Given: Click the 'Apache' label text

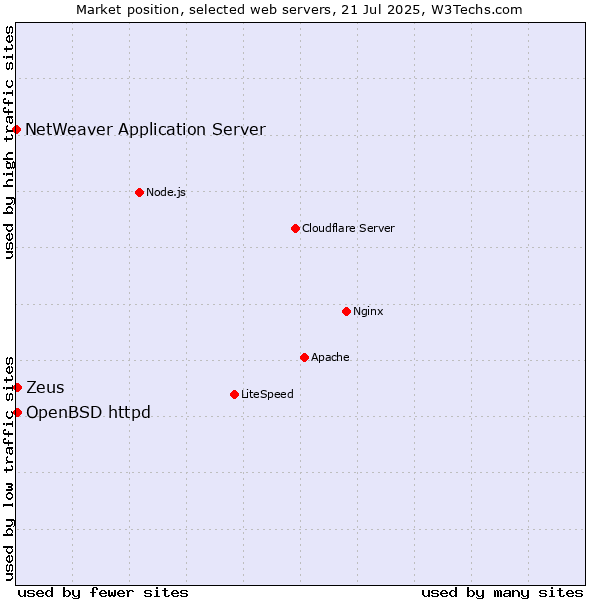Looking at the screenshot, I should click(x=330, y=357).
